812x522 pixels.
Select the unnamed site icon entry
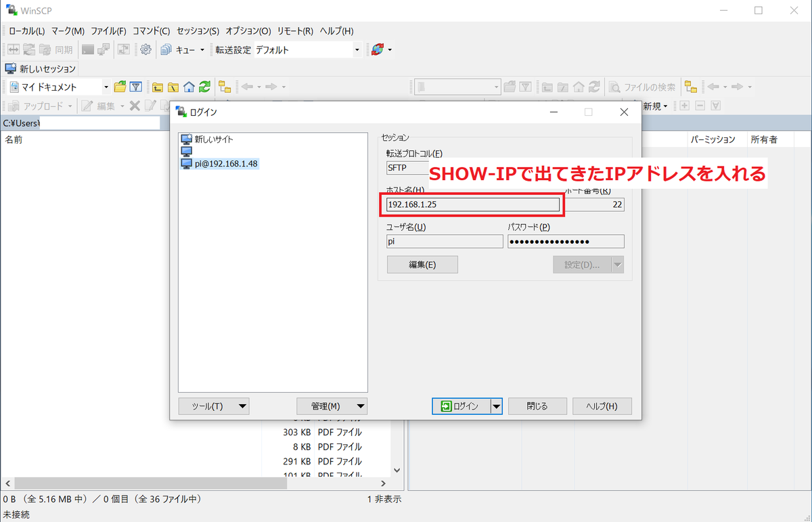(187, 152)
